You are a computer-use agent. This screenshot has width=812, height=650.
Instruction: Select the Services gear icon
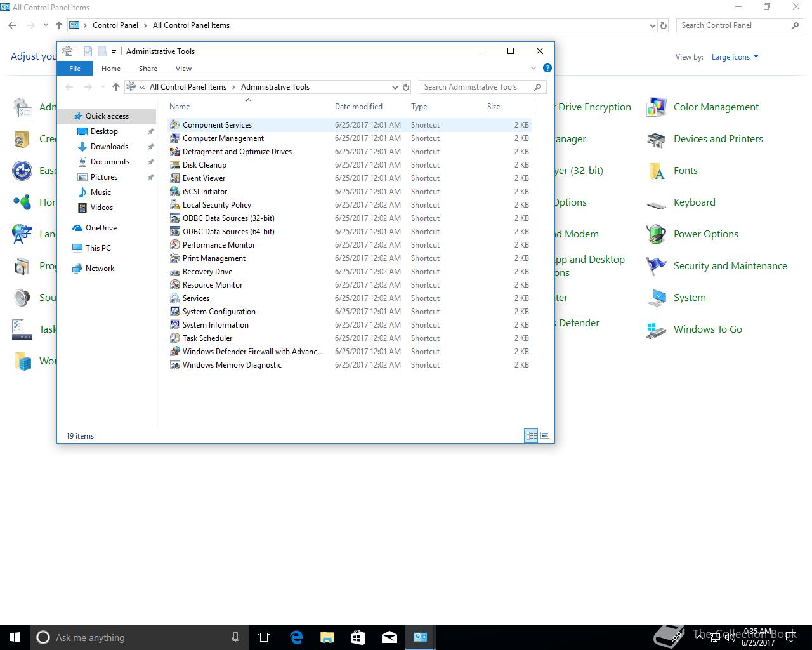[x=175, y=298]
